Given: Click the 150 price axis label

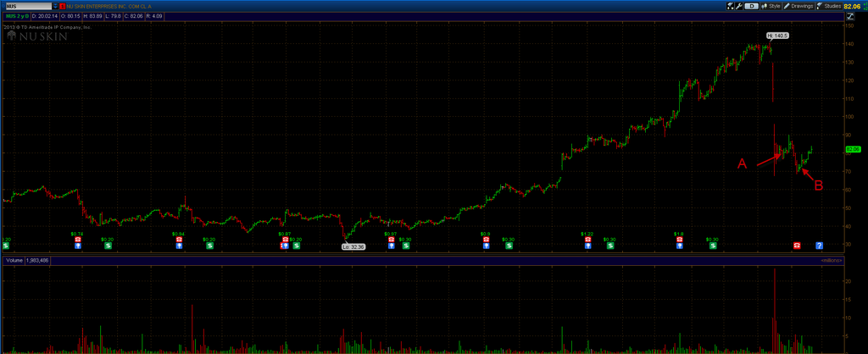Looking at the screenshot, I should tap(850, 25).
